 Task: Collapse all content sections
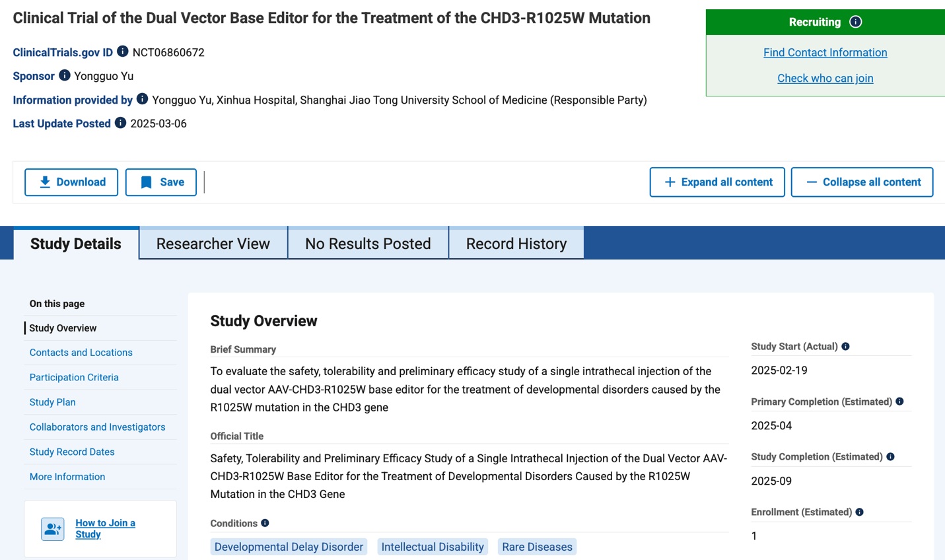coord(862,182)
